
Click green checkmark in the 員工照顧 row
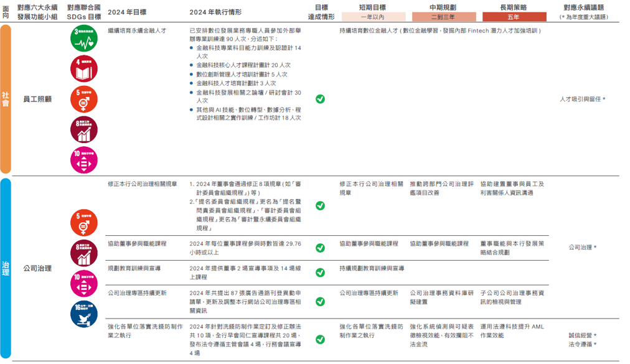320,99
